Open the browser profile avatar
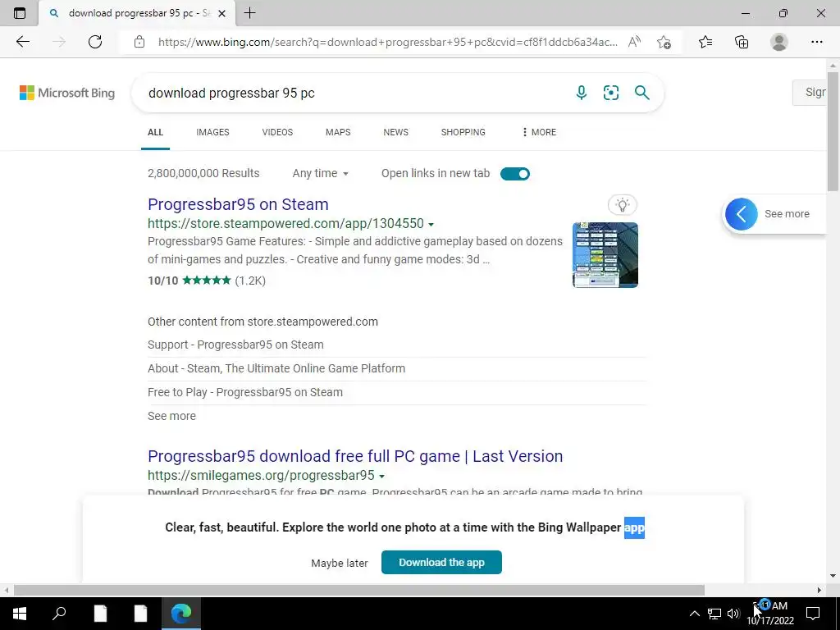Screen dimensions: 840x630 pyautogui.click(x=779, y=42)
